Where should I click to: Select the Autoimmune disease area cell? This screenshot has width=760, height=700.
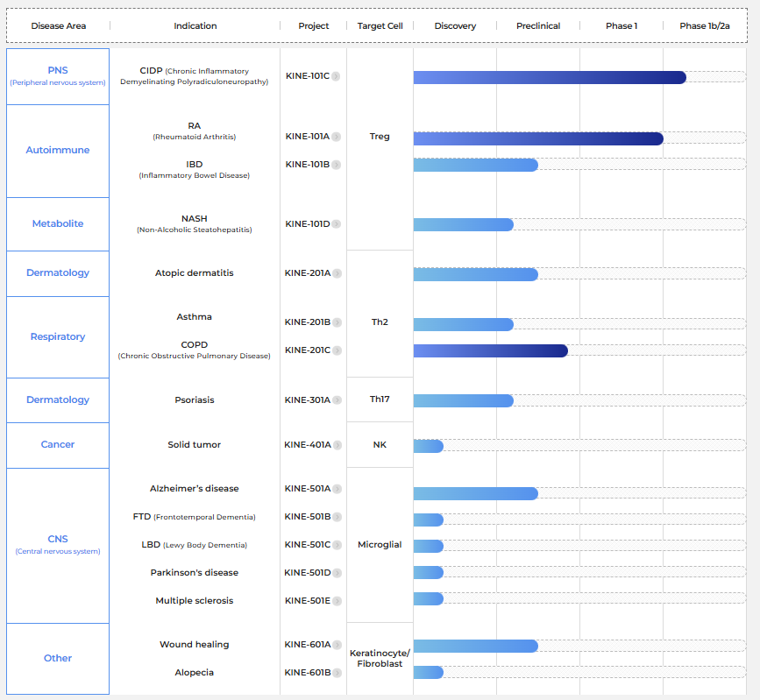pos(58,151)
